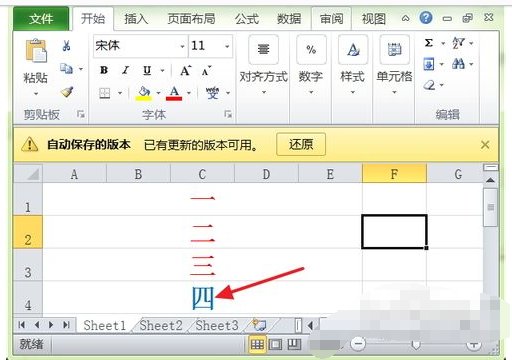Go to first sheet navigation arrow
Image resolution: width=512 pixels, height=360 pixels.
(x=22, y=325)
